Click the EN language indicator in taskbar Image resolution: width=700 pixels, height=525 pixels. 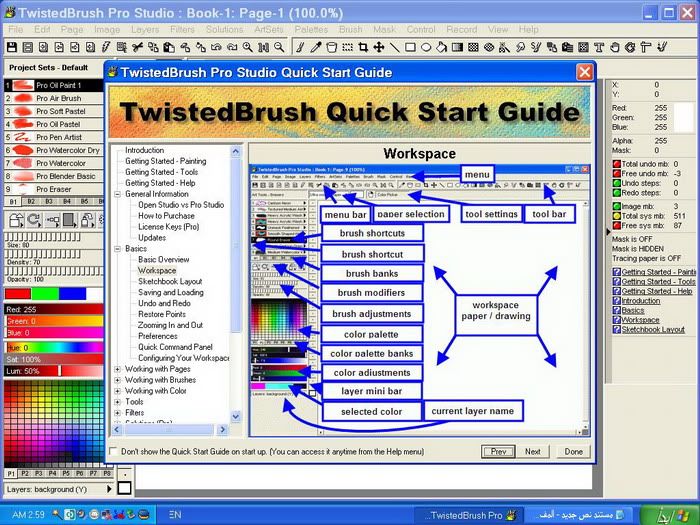click(x=175, y=515)
